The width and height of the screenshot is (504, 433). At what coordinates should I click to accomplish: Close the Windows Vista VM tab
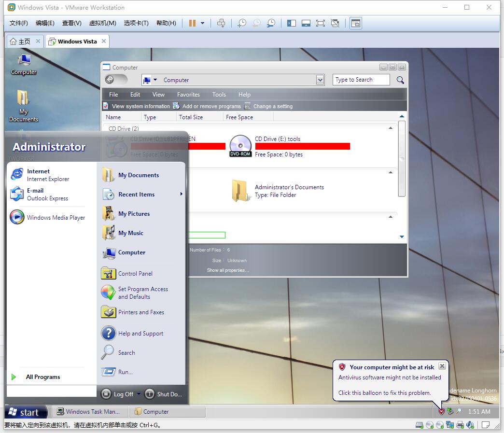pos(103,41)
